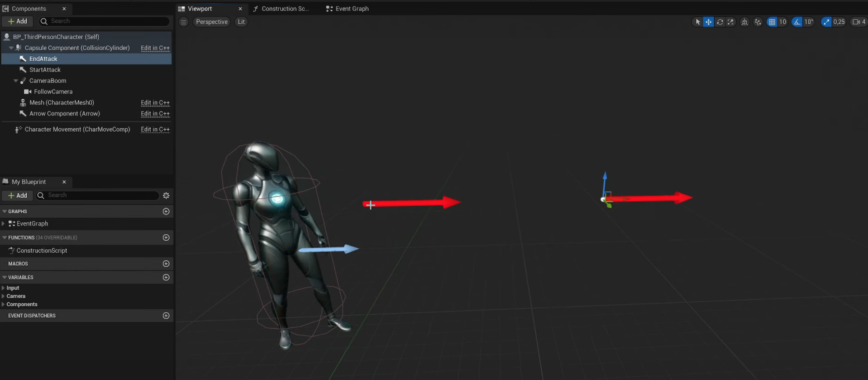The width and height of the screenshot is (868, 380).
Task: Open the rotation snap 10° dropdown
Action: [x=809, y=22]
